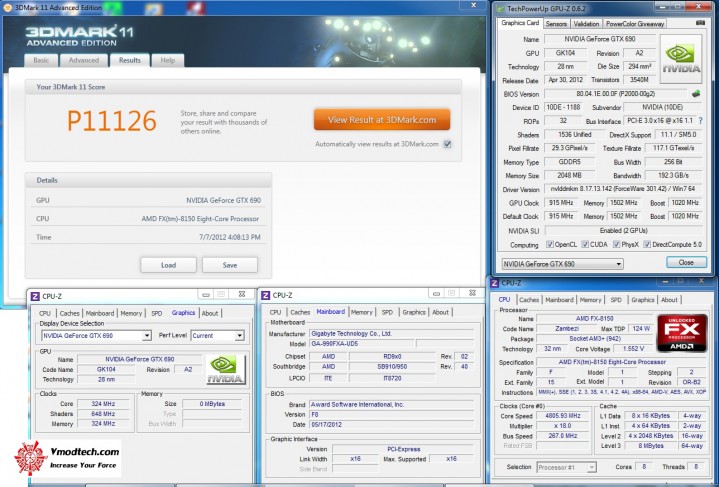719x487 pixels.
Task: Click the Release Date Apr 30, 2012 value
Action: (x=565, y=80)
